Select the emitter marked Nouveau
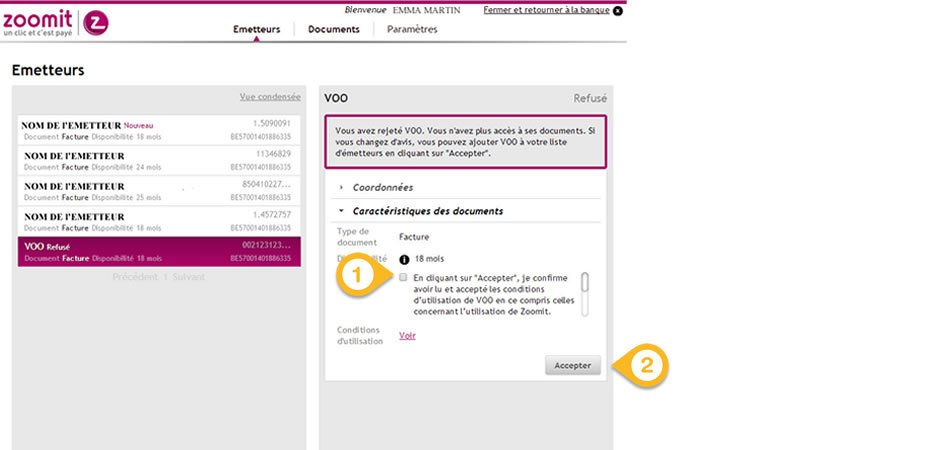Image resolution: width=940 pixels, height=450 pixels. pos(160,130)
